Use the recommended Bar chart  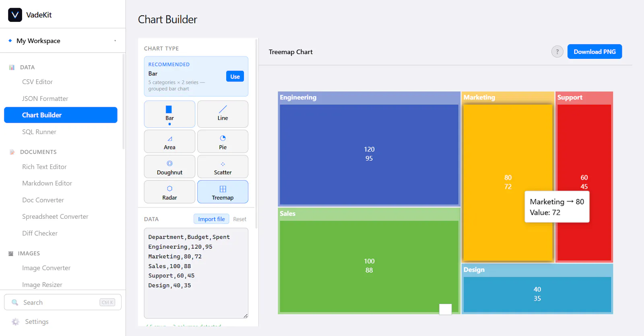tap(235, 77)
